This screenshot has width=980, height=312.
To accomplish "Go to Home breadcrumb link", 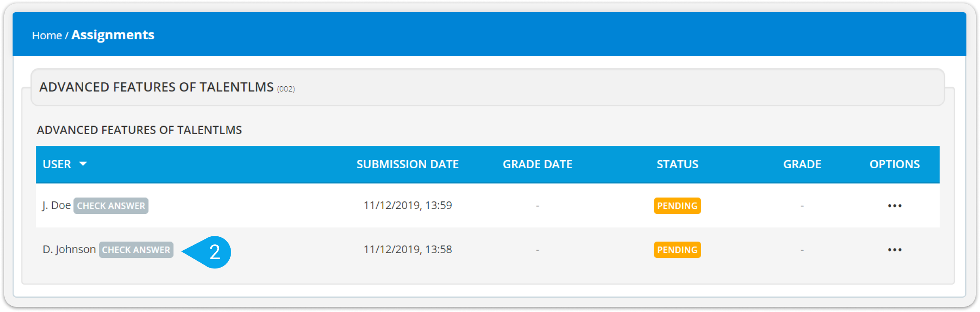I will tap(47, 36).
